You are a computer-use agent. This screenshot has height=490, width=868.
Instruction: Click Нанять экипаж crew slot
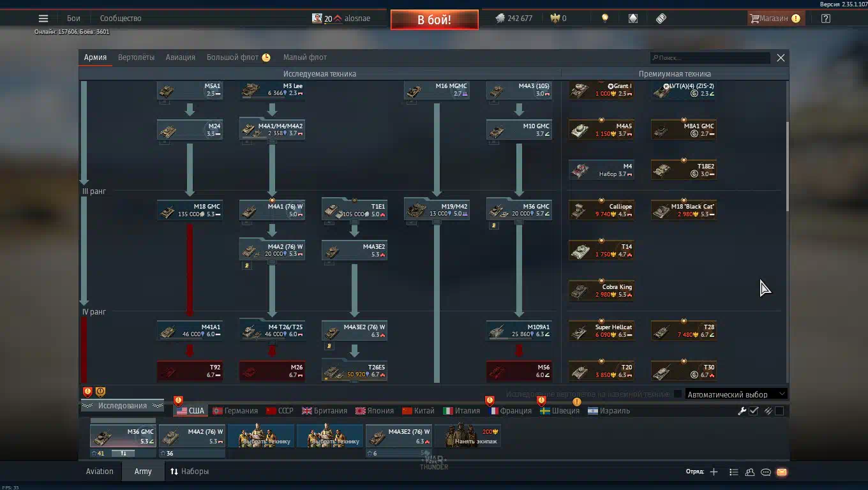coord(468,436)
